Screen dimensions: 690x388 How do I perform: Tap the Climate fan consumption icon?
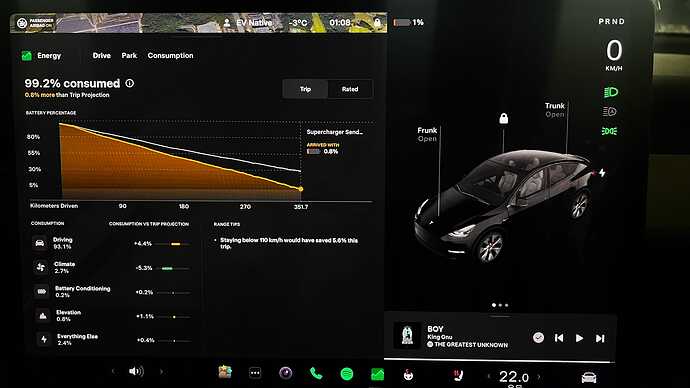pos(40,267)
